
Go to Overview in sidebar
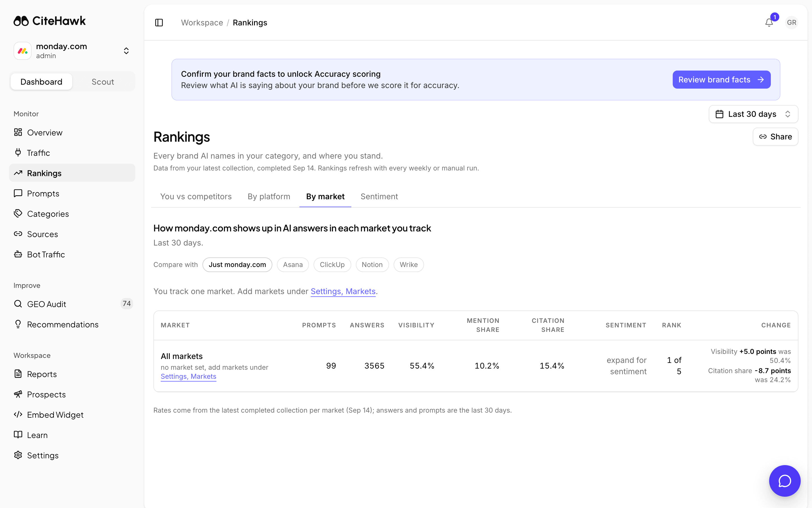coord(72,132)
